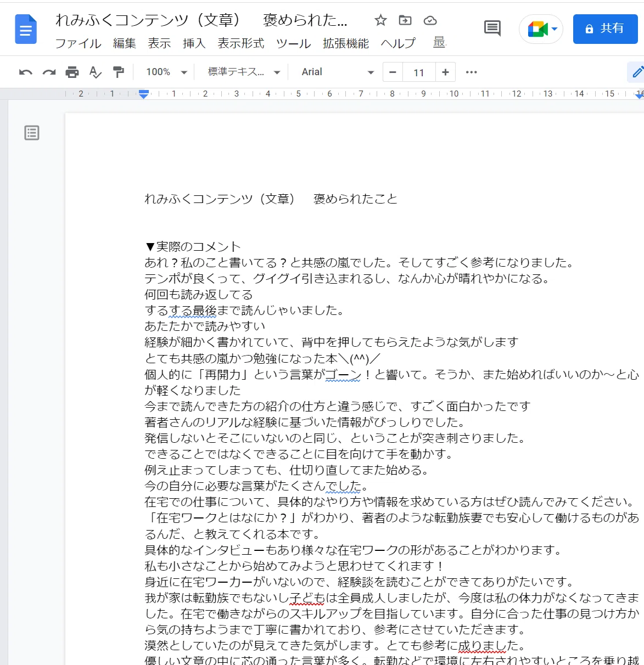Viewport: 644px width, 665px height.
Task: Open the 100% zoom dropdown
Action: 166,72
